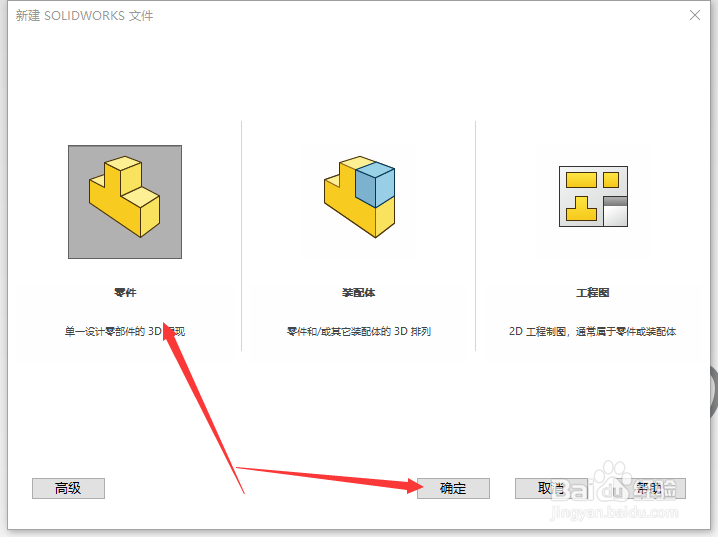
Task: Click the 确定 (OK) button
Action: pyautogui.click(x=453, y=488)
